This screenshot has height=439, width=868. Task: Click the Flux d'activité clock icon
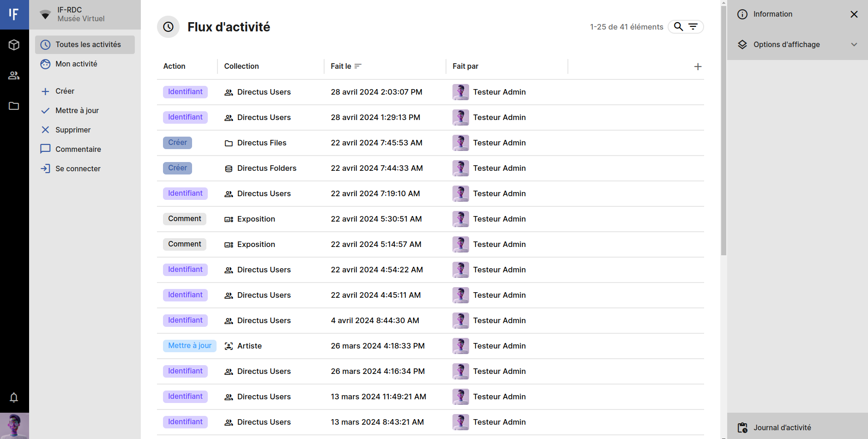click(168, 27)
